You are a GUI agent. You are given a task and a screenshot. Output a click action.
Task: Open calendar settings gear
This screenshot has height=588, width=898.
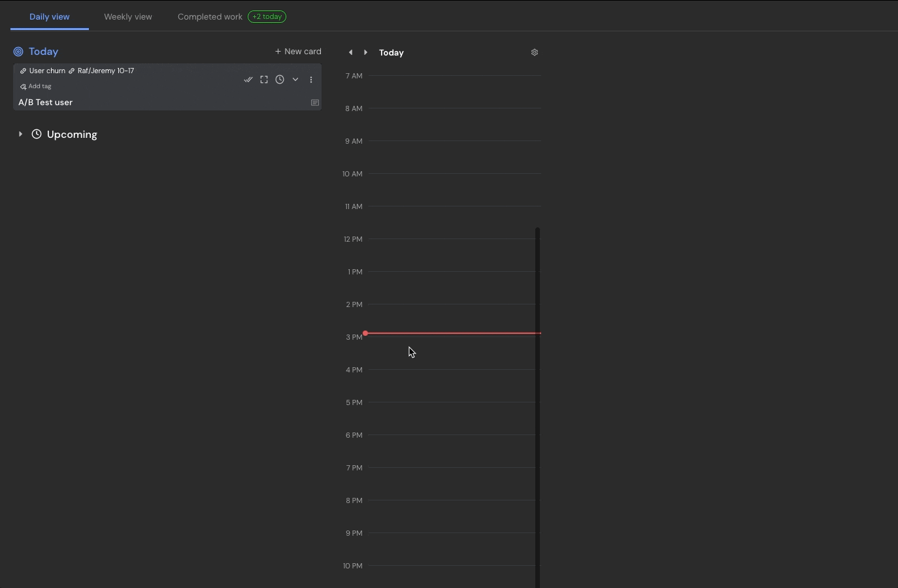tap(535, 52)
